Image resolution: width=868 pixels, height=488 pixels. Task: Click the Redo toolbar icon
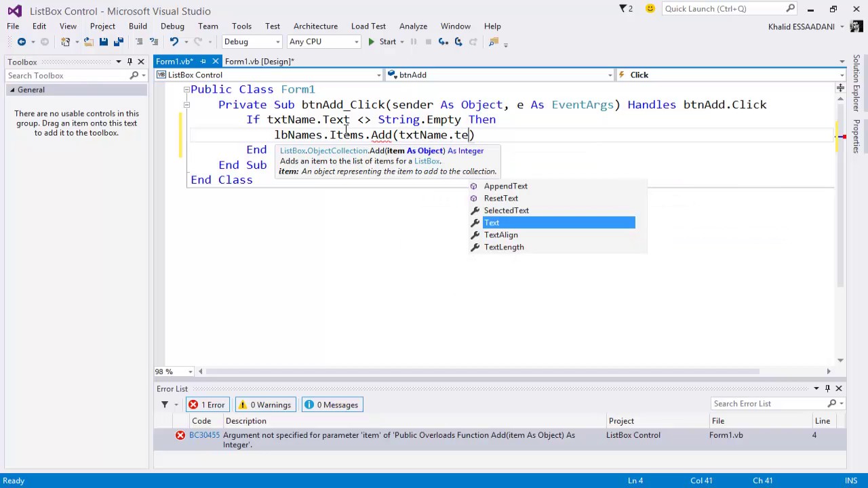click(197, 42)
